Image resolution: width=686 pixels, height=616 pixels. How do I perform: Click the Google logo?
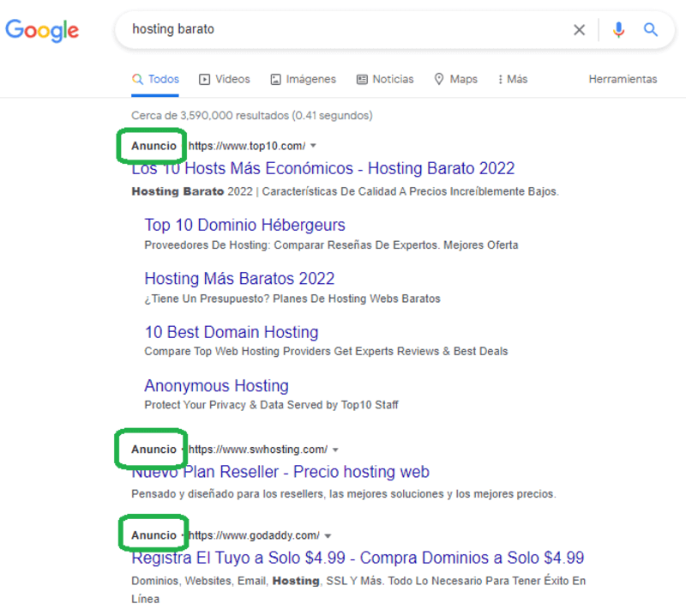pos(42,30)
